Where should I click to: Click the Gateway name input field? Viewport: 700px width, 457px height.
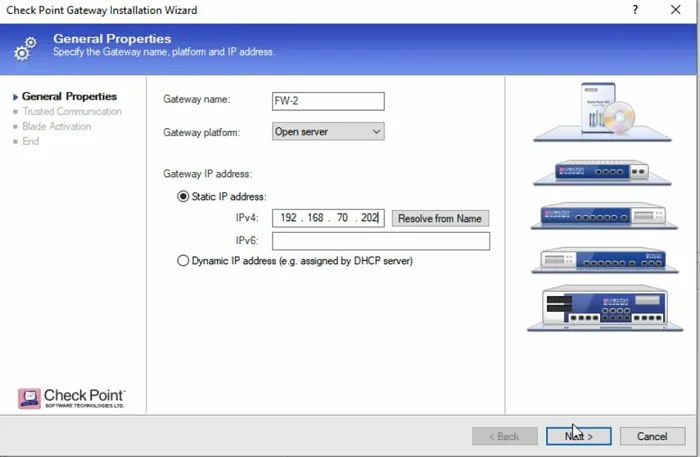pyautogui.click(x=328, y=101)
